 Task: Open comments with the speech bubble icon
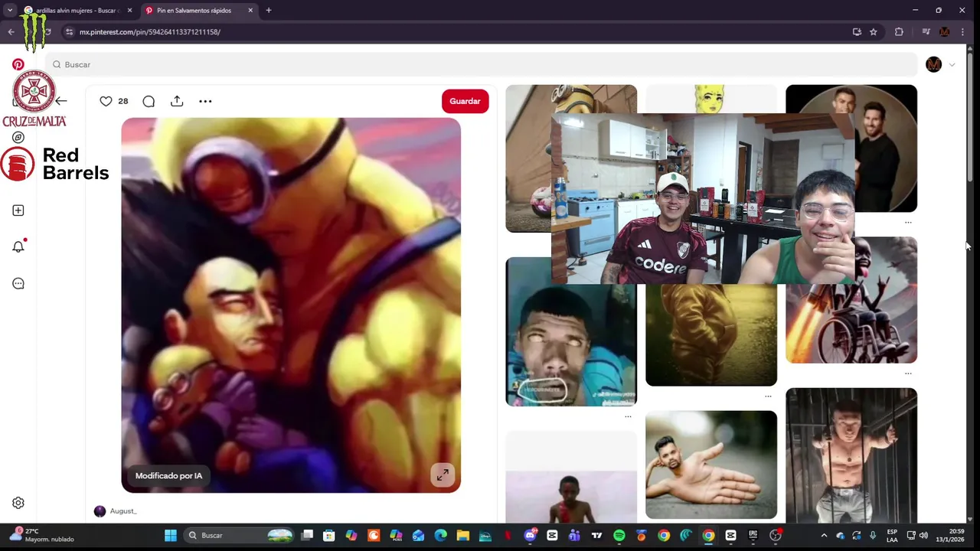click(149, 101)
